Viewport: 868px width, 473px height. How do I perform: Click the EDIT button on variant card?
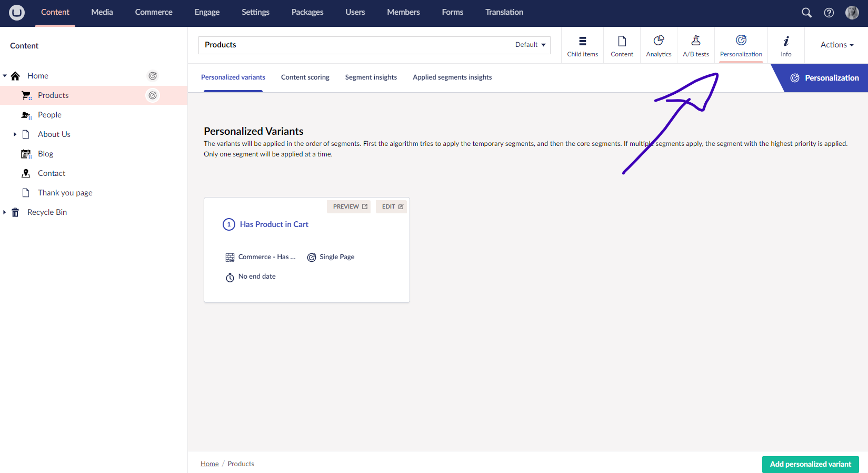(392, 206)
